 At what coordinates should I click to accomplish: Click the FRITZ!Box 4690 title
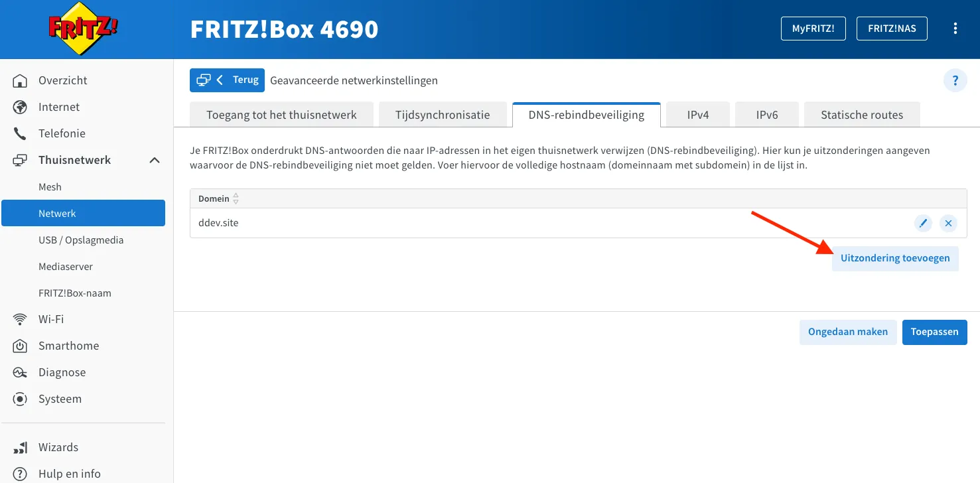(x=284, y=29)
